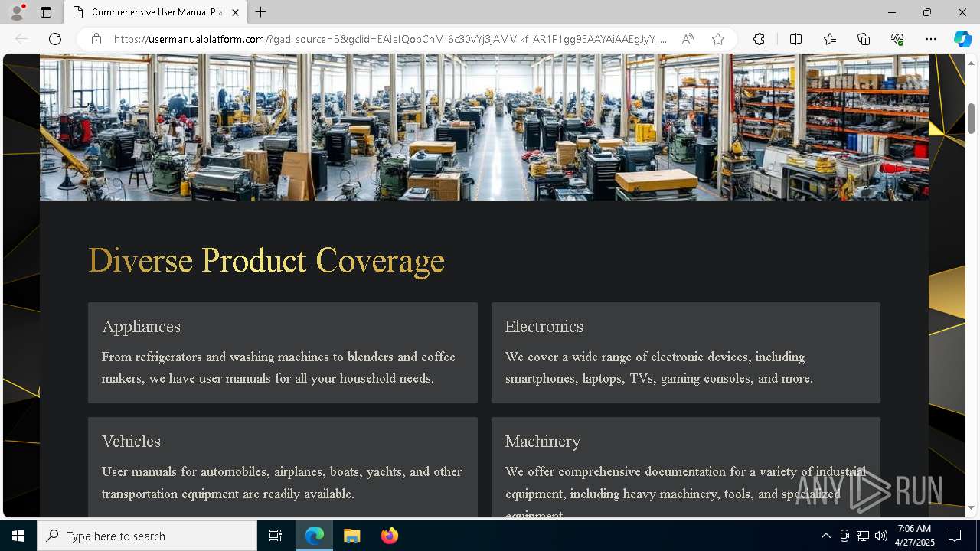Image resolution: width=980 pixels, height=551 pixels.
Task: Grab the vertical scrollbar thumb
Action: point(971,117)
